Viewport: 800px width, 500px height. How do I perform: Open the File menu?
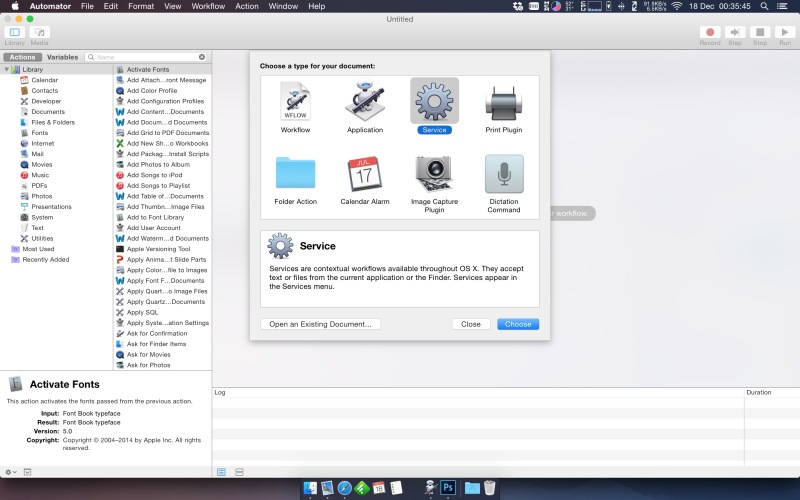[87, 6]
